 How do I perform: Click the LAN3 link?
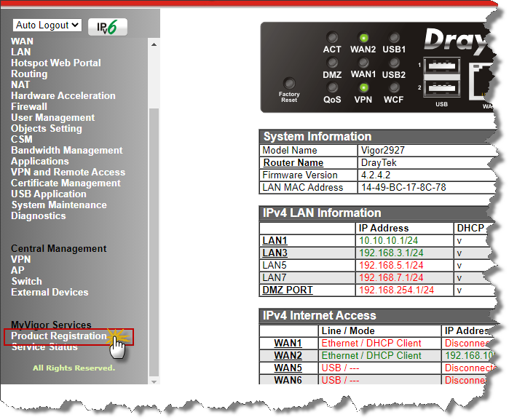(x=275, y=253)
